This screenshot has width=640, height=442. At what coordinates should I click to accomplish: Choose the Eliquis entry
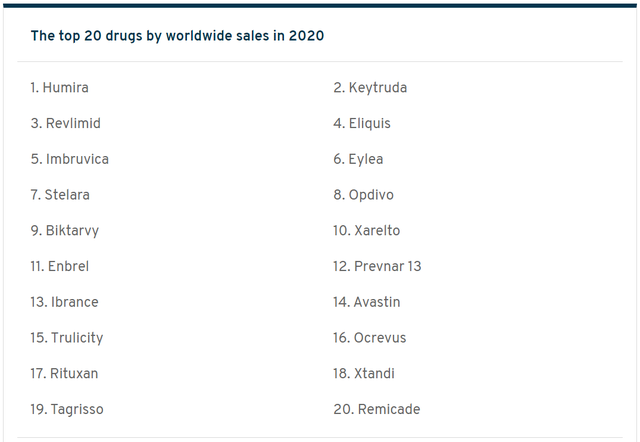[x=362, y=123]
